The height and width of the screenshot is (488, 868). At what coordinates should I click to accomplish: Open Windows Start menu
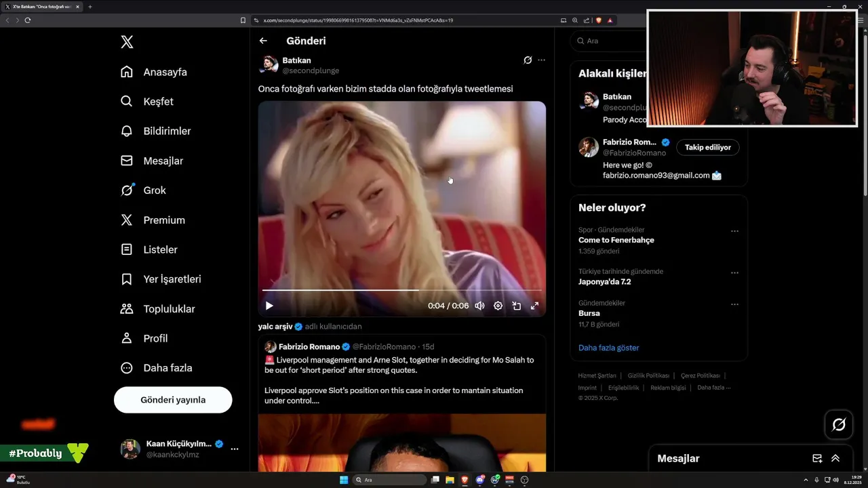pos(344,480)
